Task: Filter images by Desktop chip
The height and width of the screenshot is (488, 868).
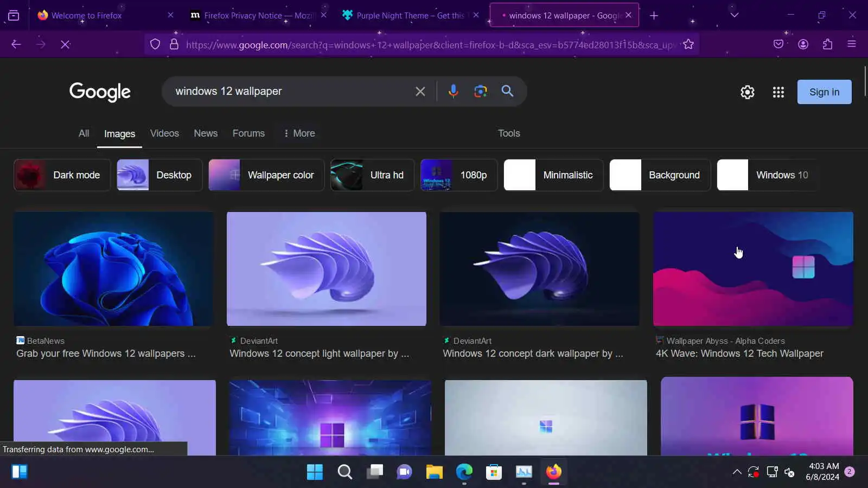Action: (x=159, y=175)
